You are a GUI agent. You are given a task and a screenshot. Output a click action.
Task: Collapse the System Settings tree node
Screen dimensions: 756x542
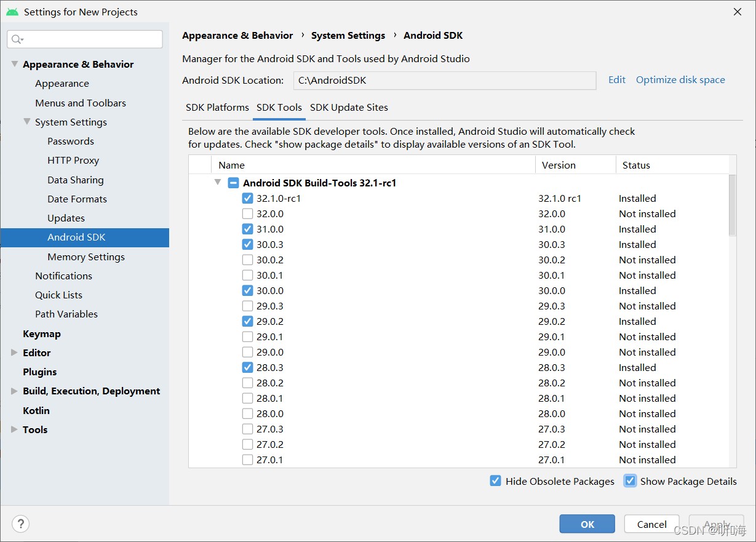pyautogui.click(x=27, y=122)
